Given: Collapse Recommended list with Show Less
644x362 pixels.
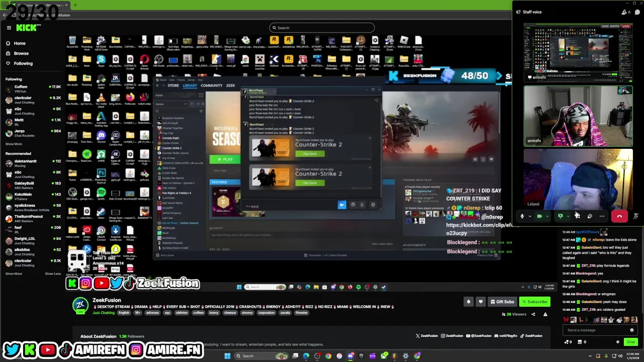Looking at the screenshot, I should [53, 274].
